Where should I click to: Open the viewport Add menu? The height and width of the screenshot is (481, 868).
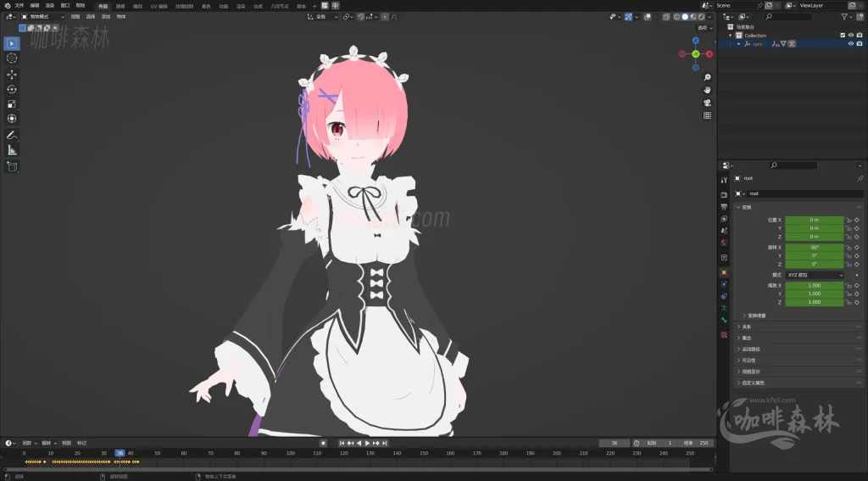(106, 17)
